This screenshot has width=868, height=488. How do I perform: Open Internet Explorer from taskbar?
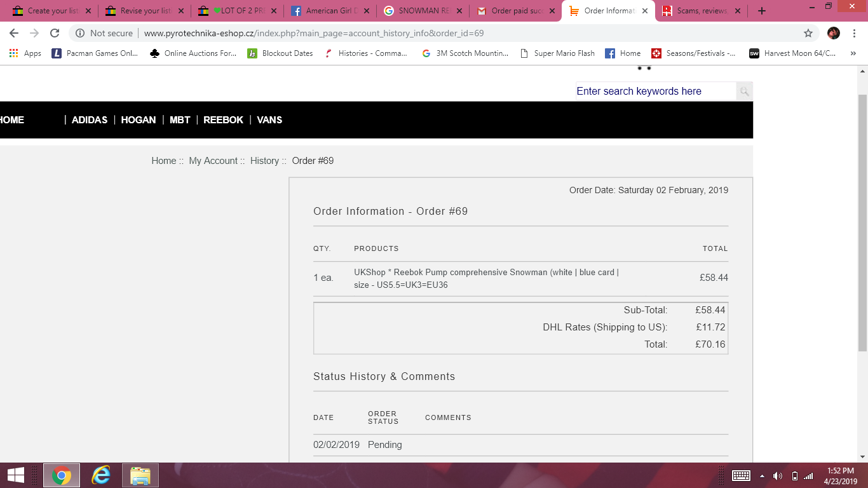(x=101, y=475)
